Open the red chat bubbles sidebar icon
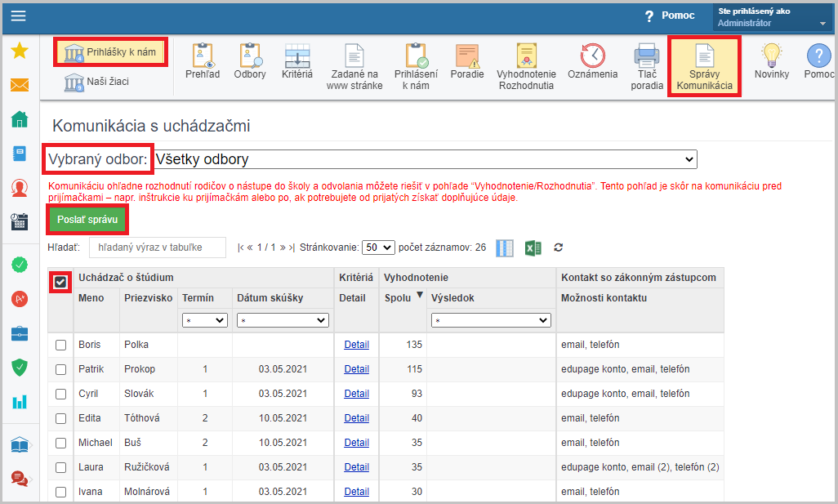The image size is (838, 504). point(20,479)
